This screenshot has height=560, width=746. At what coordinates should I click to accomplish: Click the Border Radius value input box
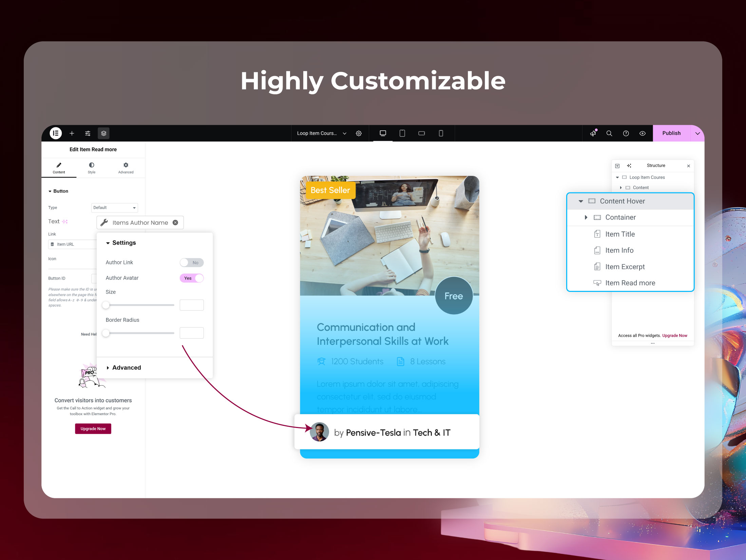coord(192,333)
